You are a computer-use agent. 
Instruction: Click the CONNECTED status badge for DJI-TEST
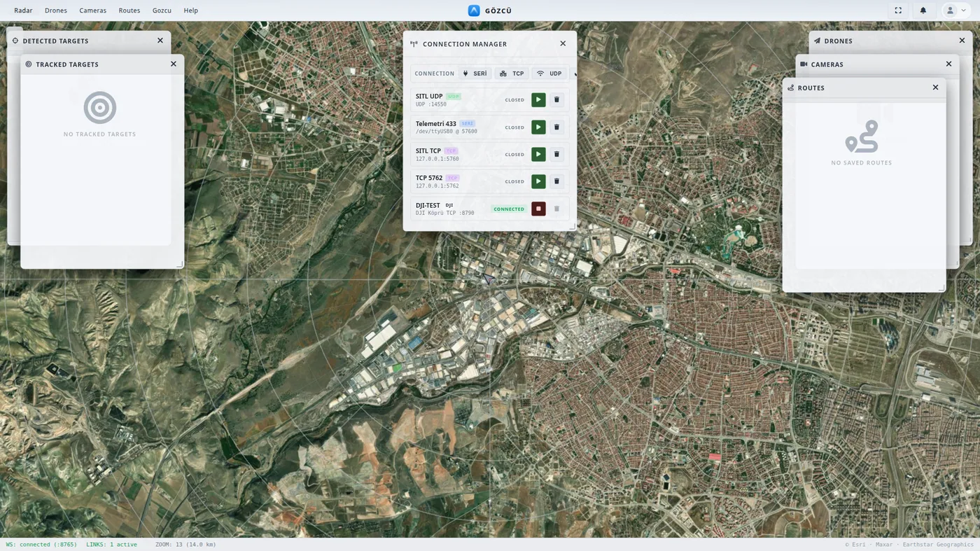tap(509, 209)
